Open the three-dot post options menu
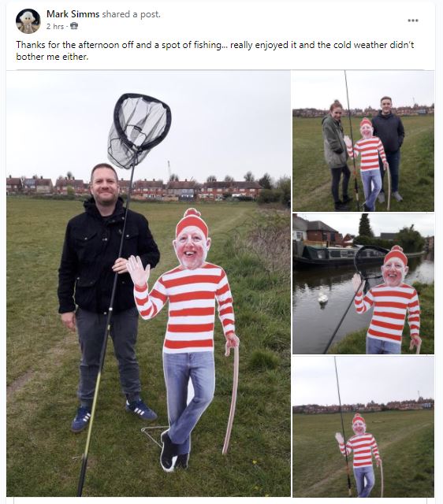This screenshot has width=443, height=504. coord(413,20)
